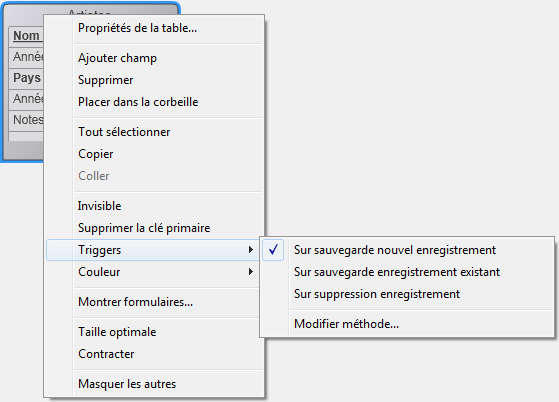Select Supprimer in the context menu
This screenshot has width=559, height=402.
pyautogui.click(x=154, y=80)
